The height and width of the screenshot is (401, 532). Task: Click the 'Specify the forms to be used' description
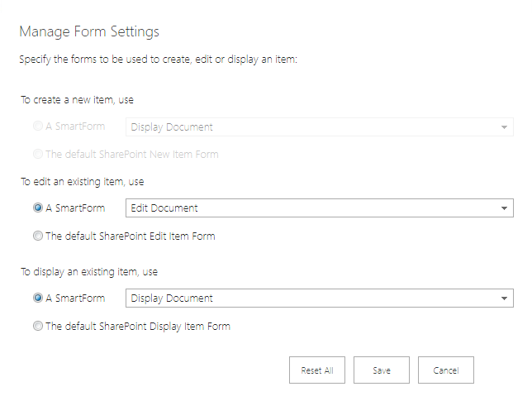157,60
